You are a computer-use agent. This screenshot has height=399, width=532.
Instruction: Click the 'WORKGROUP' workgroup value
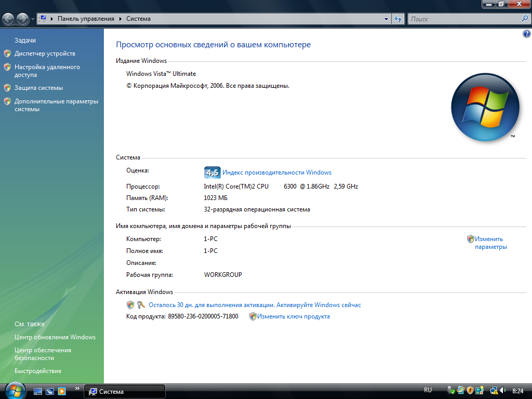point(223,275)
